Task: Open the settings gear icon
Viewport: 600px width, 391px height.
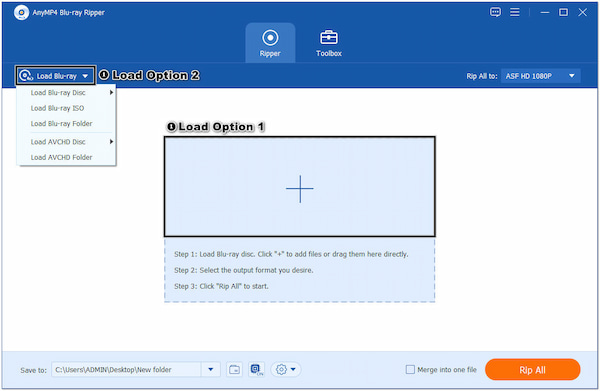Action: coord(281,370)
